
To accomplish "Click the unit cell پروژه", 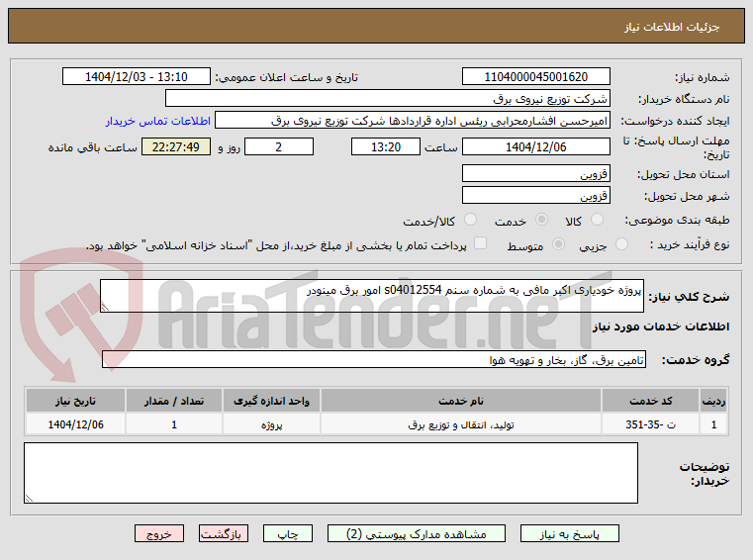I will [x=271, y=424].
